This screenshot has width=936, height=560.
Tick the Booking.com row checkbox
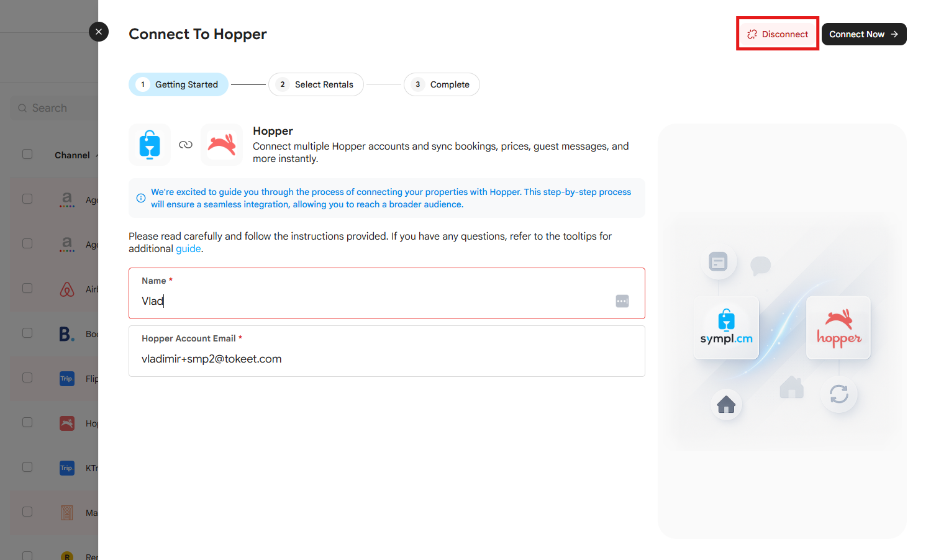pyautogui.click(x=27, y=333)
